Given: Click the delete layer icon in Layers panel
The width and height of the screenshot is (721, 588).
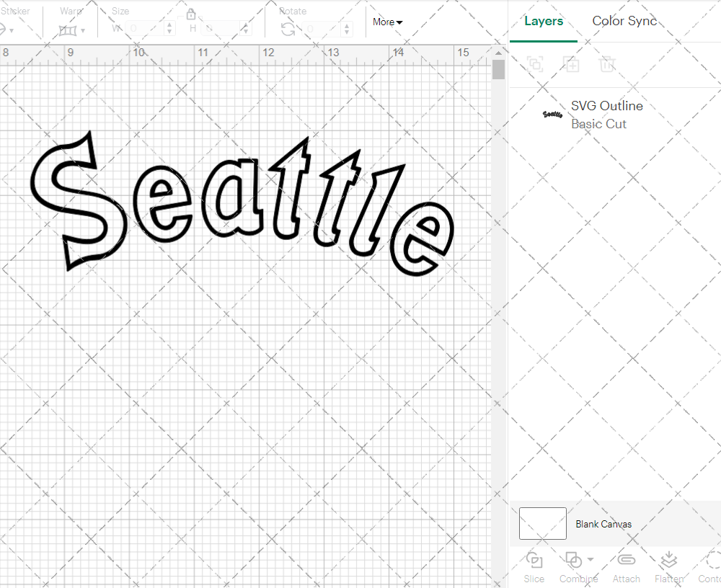Looking at the screenshot, I should [x=607, y=64].
